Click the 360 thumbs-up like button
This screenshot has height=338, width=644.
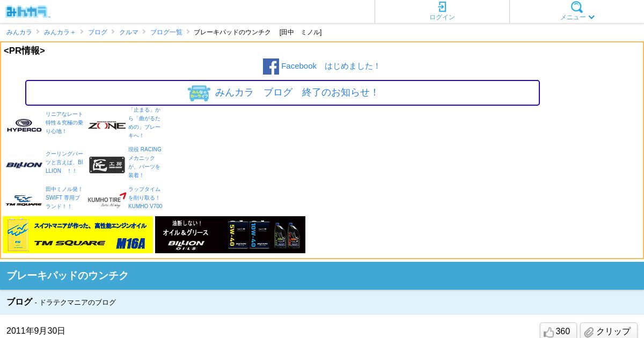click(558, 331)
